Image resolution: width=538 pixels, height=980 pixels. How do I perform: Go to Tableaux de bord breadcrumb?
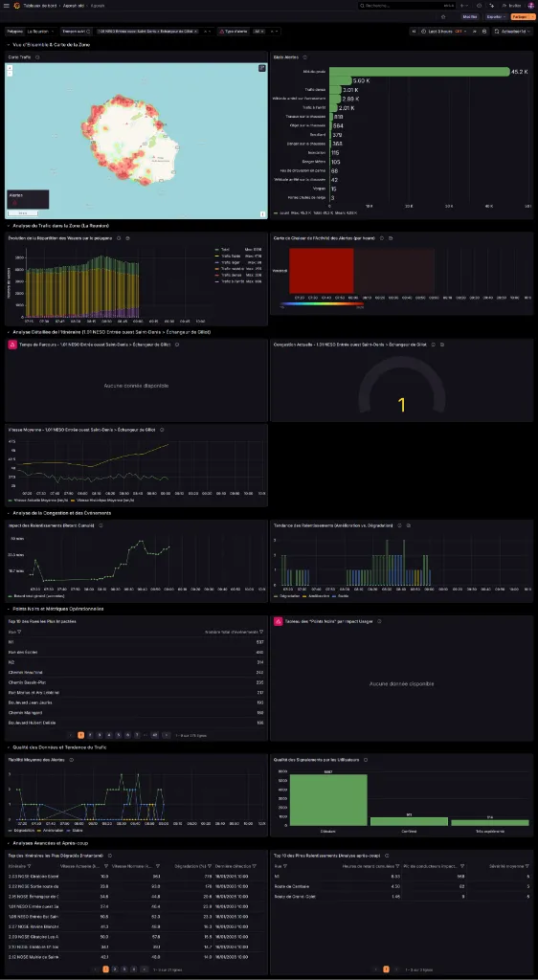(38, 5)
